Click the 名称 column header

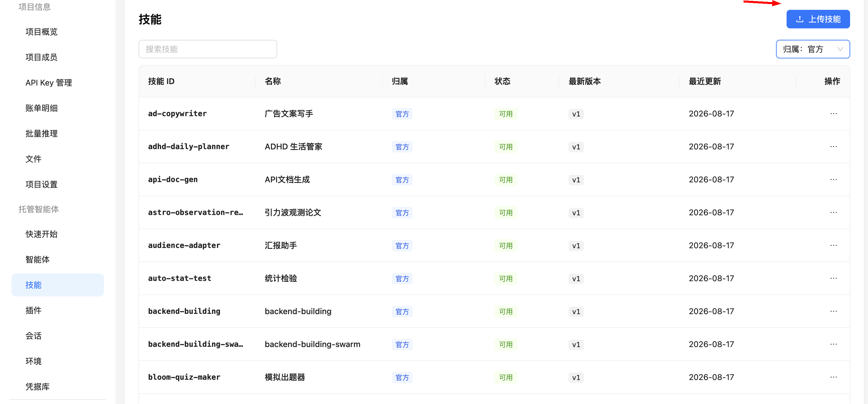click(x=273, y=81)
